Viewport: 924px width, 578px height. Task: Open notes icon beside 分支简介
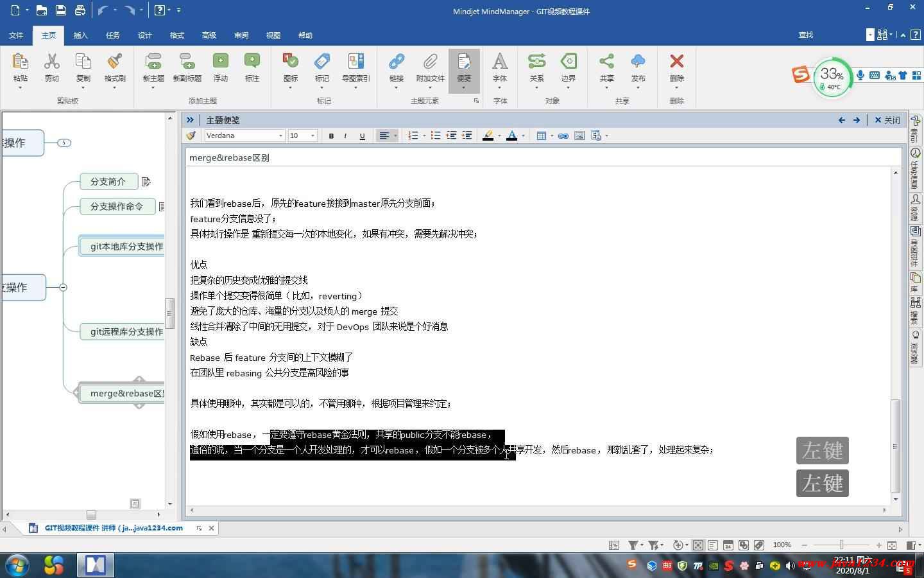(x=146, y=182)
